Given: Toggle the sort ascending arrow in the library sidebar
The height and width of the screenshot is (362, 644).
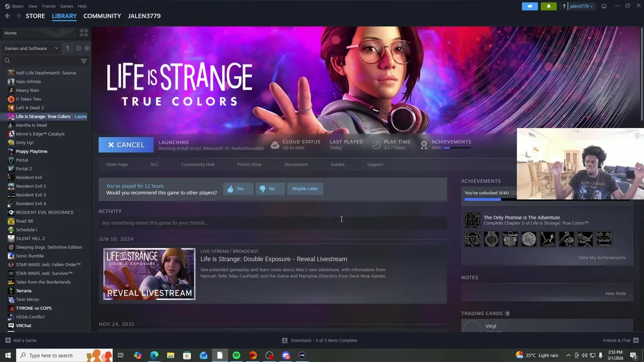Looking at the screenshot, I should (x=67, y=48).
